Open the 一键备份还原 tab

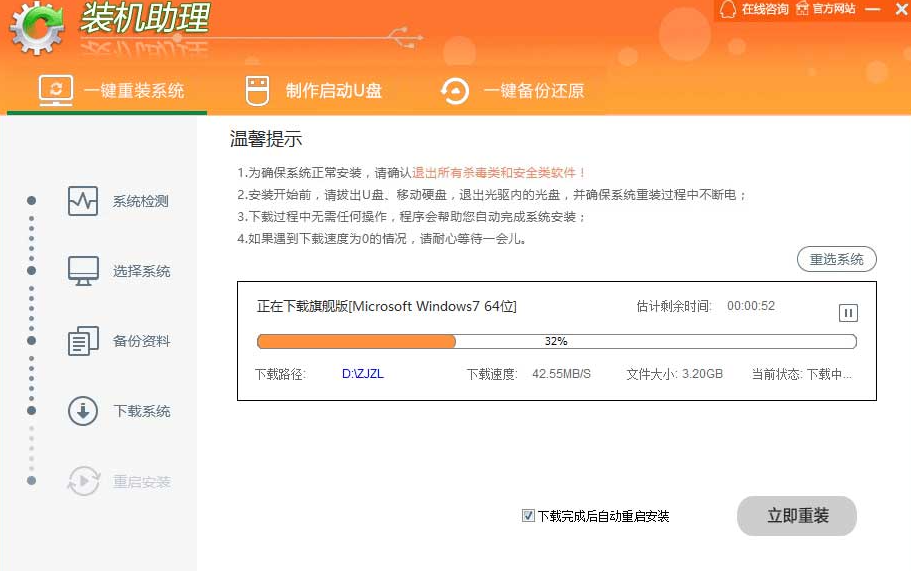tap(512, 91)
